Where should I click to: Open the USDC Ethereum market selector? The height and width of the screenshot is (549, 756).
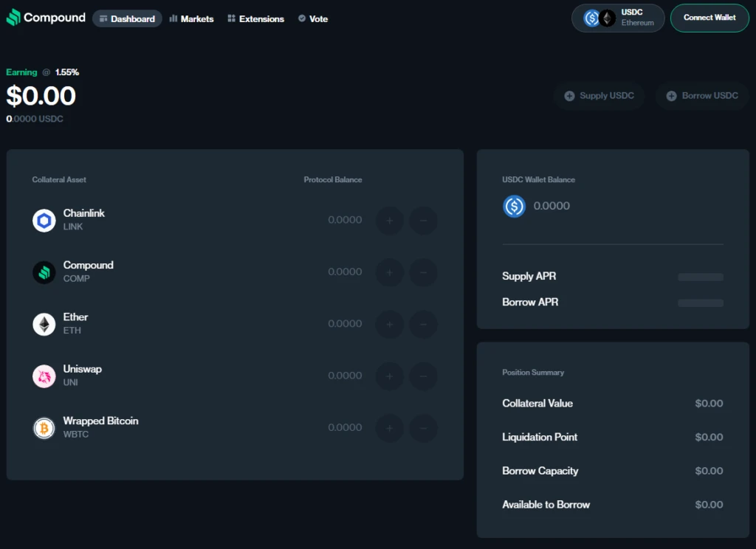point(618,18)
